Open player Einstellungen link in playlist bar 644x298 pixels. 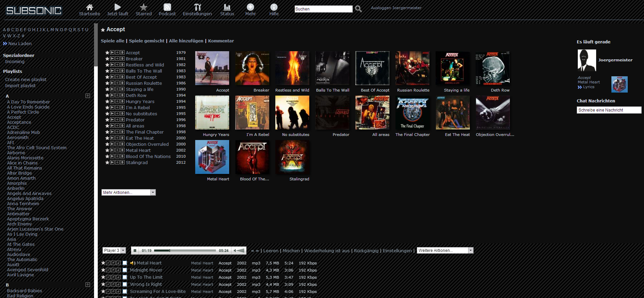[397, 251]
